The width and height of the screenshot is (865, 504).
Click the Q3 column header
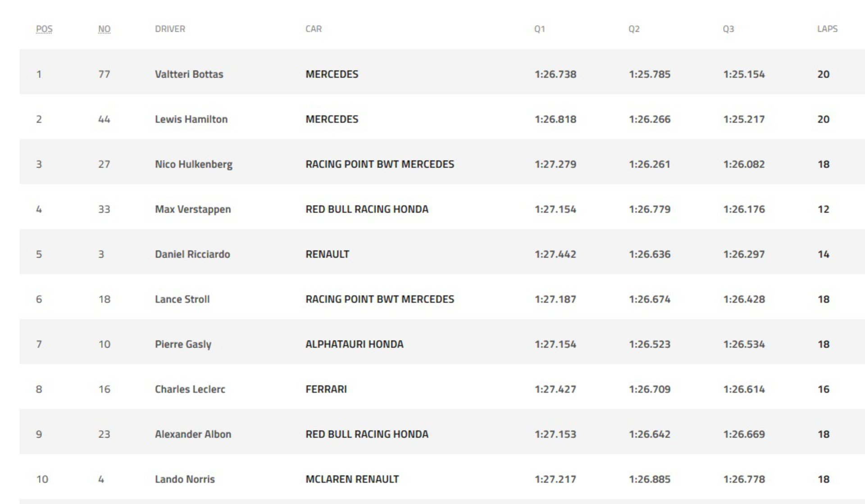[728, 29]
